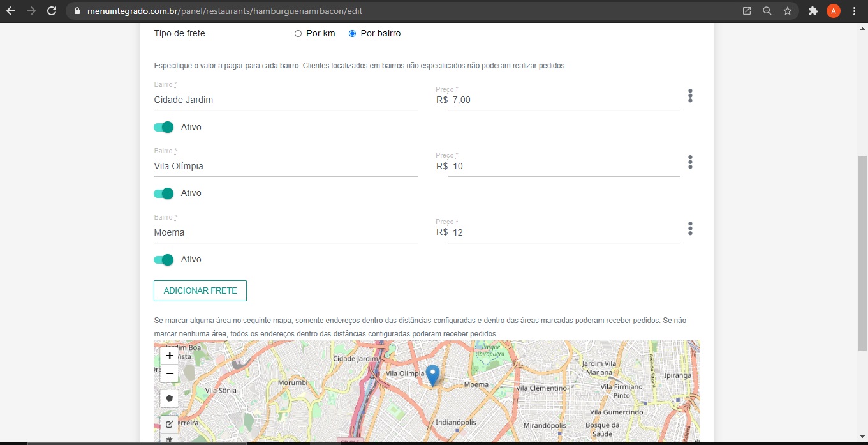Edit the Cidade Jardim price field
The image size is (868, 445).
(x=564, y=100)
